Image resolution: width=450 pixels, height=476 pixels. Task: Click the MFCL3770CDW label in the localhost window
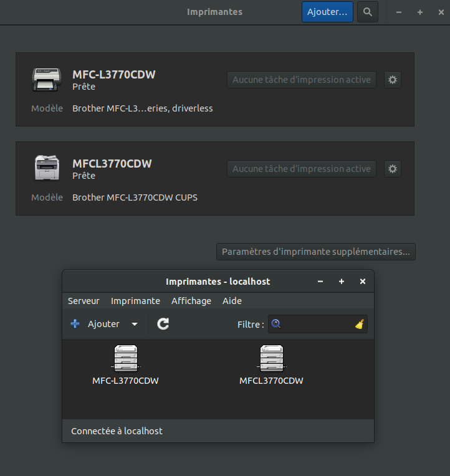(x=271, y=381)
